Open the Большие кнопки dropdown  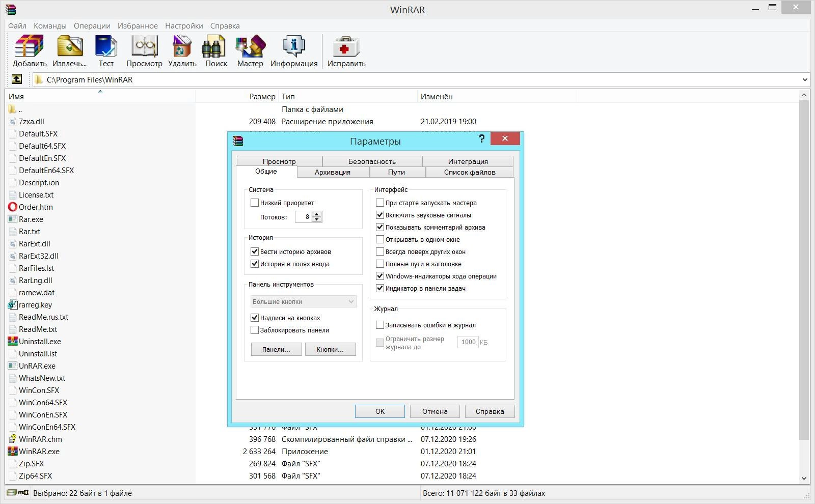(x=303, y=301)
